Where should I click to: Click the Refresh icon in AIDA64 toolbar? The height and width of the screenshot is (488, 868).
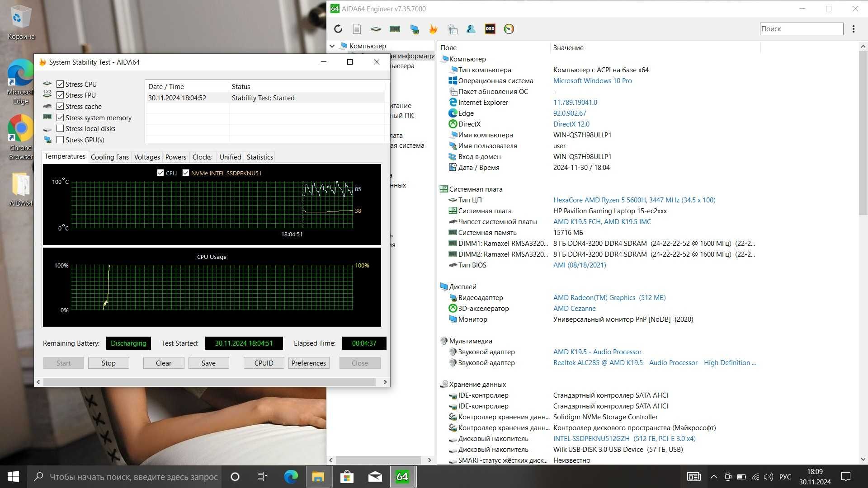338,29
